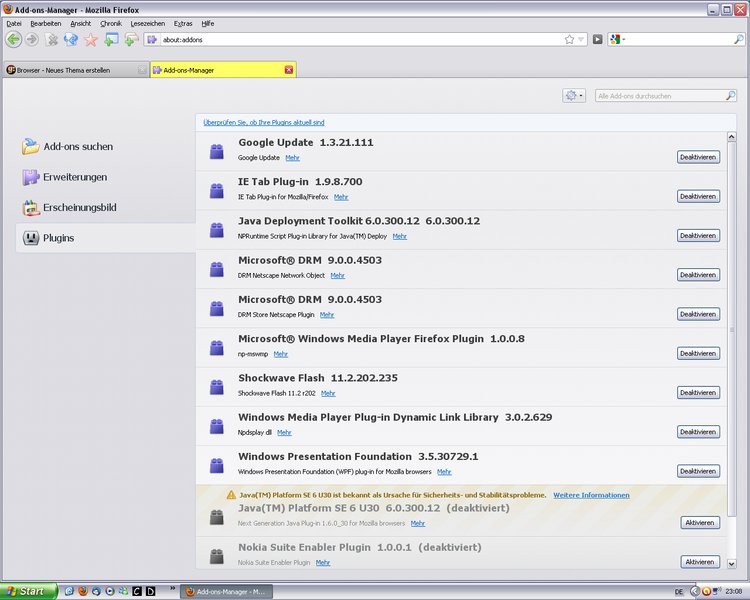Open the gear tools dropdown for add-ons
Screen dimensions: 750x600
click(x=574, y=96)
